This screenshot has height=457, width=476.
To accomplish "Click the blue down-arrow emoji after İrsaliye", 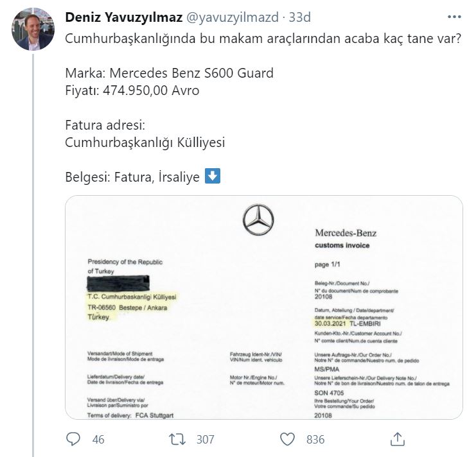I will tap(211, 177).
